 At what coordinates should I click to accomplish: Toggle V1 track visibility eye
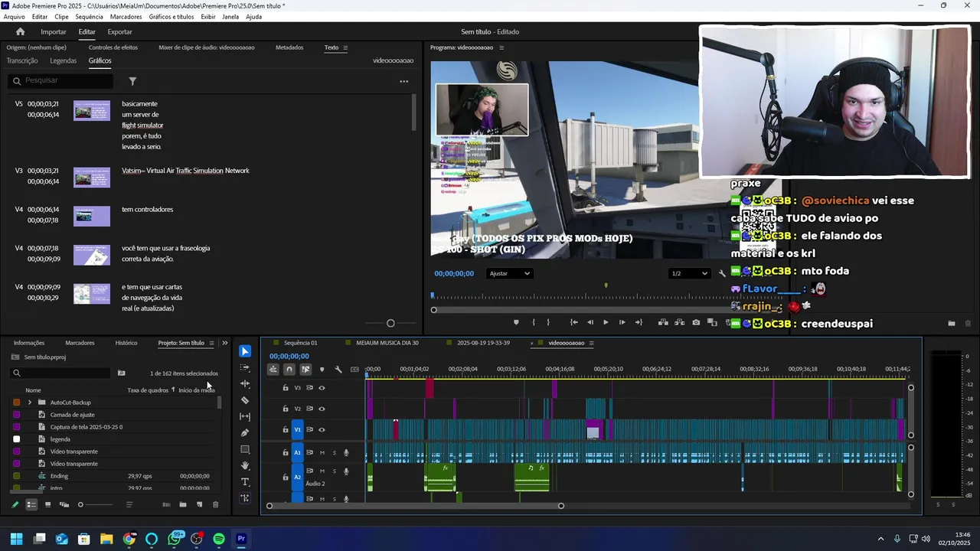(322, 430)
